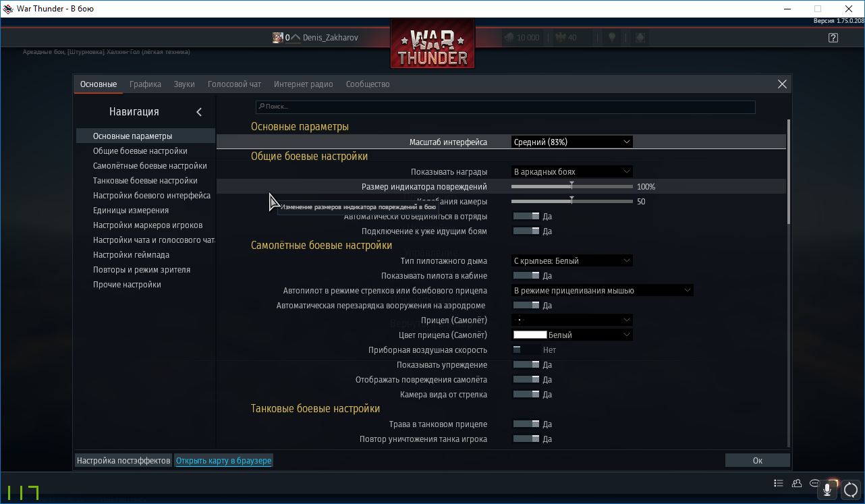
Task: Click 'Открыть карту в браузере' button
Action: 224,461
